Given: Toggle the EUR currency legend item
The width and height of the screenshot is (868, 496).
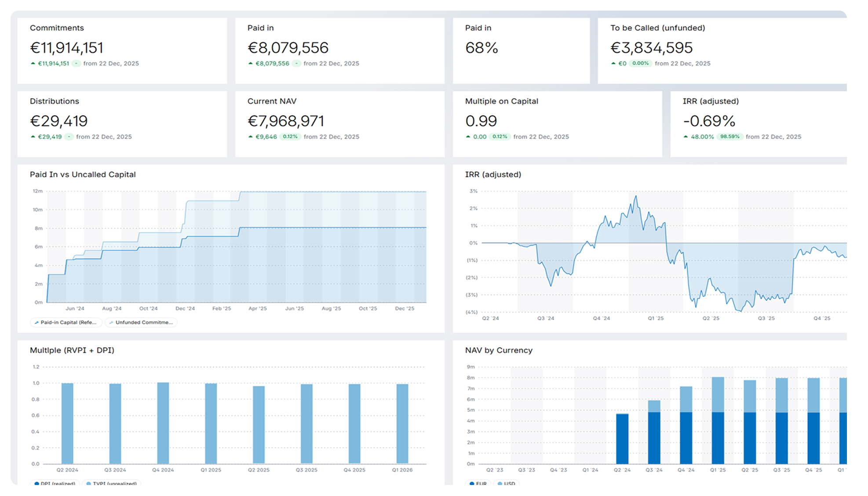Looking at the screenshot, I should click(x=478, y=483).
